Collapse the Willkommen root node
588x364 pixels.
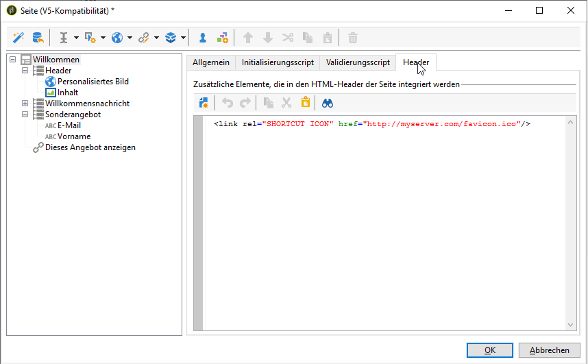pyautogui.click(x=13, y=59)
